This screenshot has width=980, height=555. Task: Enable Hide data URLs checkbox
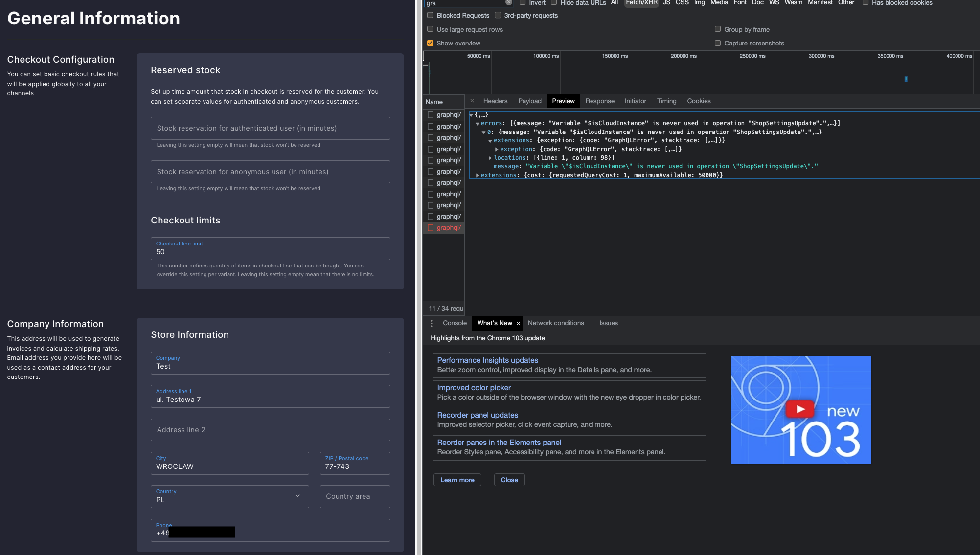pos(554,2)
